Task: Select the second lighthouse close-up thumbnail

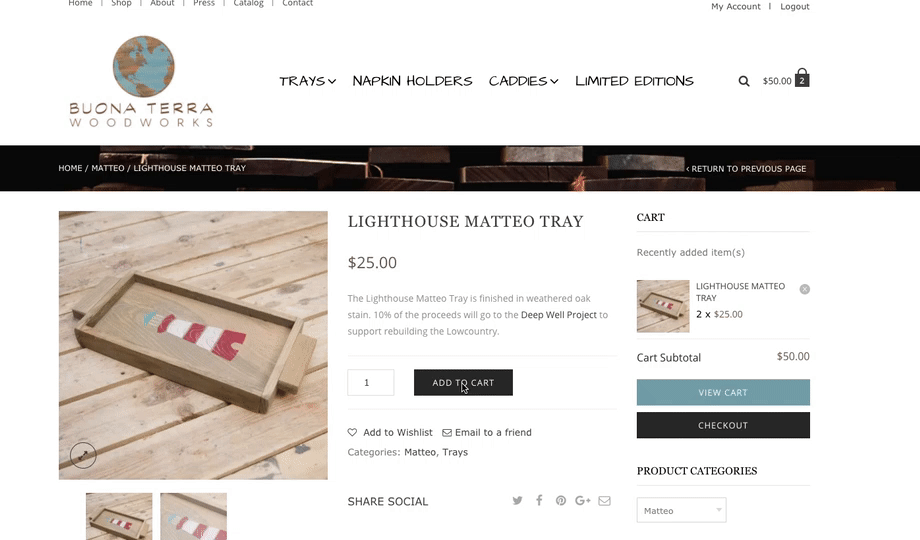Action: tap(194, 517)
